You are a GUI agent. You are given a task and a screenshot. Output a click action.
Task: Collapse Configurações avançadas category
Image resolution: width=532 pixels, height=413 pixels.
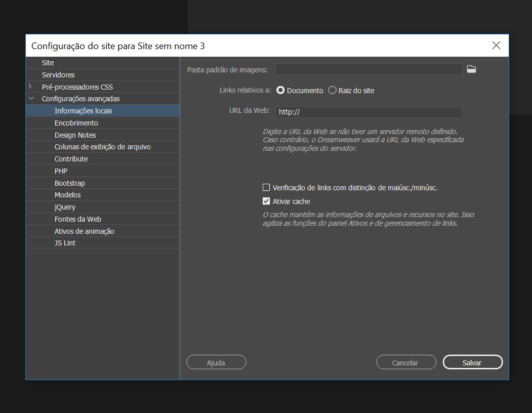31,98
